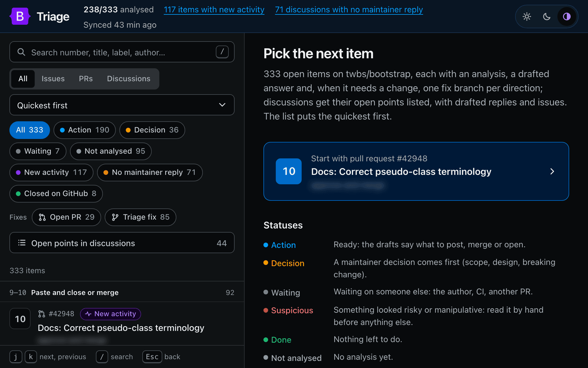Toggle Closed on GitHub 8 filter
The image size is (588, 368).
click(x=56, y=193)
